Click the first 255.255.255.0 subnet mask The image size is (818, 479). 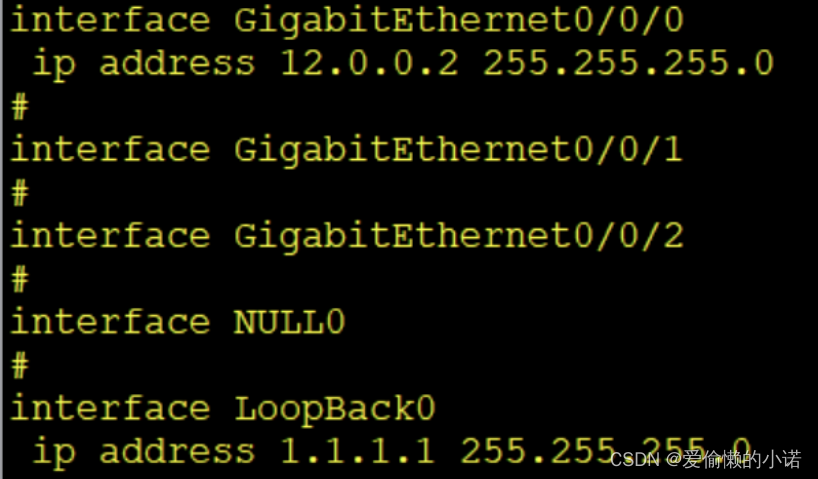click(628, 63)
